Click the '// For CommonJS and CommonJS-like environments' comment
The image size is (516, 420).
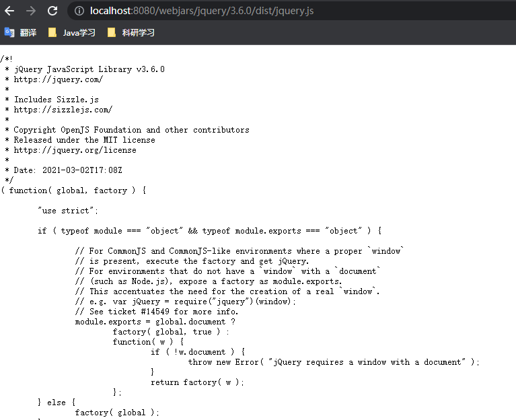[x=239, y=251]
